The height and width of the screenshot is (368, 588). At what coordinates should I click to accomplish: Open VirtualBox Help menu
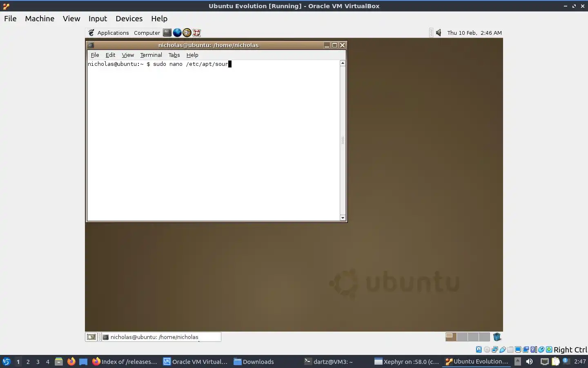pos(159,18)
